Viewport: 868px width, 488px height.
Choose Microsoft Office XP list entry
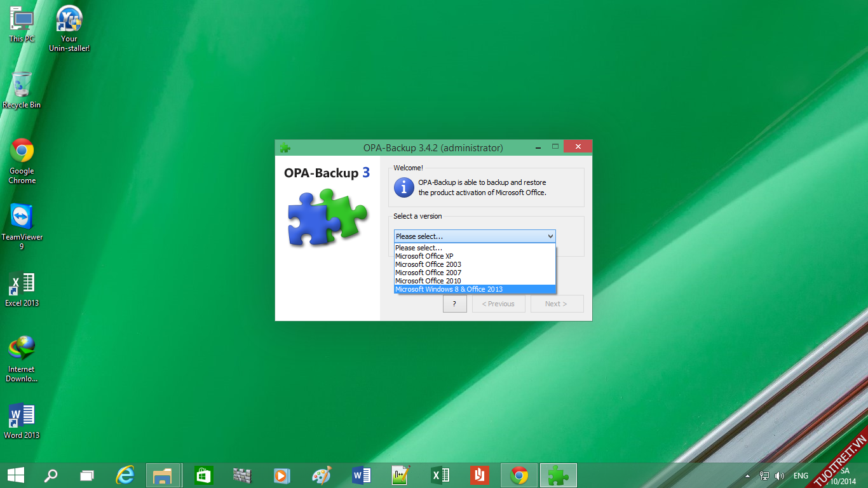pos(424,256)
